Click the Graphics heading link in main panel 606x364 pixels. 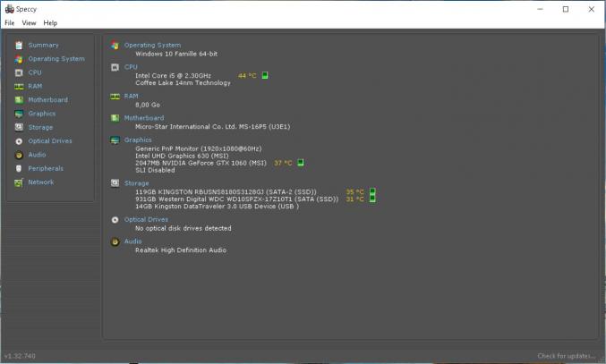click(138, 140)
